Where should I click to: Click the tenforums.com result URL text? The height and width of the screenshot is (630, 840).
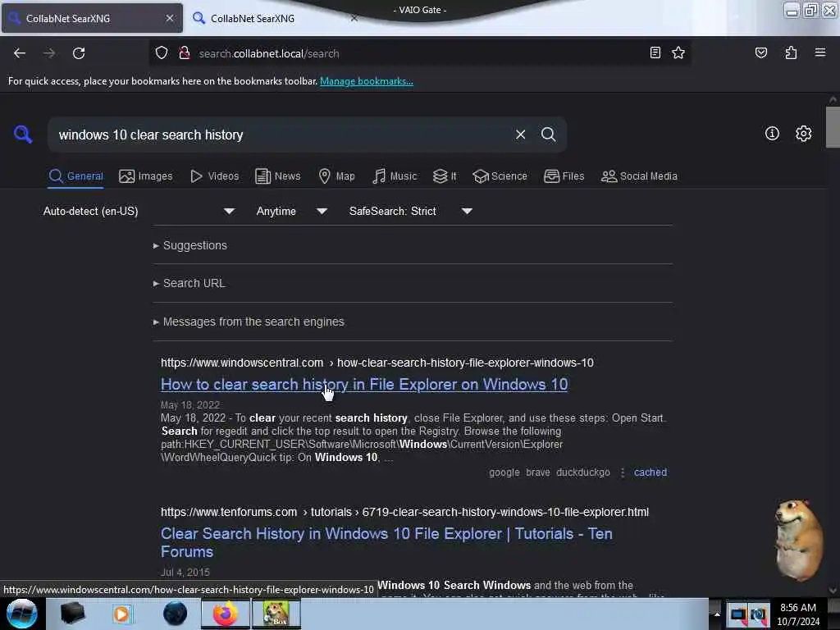[x=404, y=512]
